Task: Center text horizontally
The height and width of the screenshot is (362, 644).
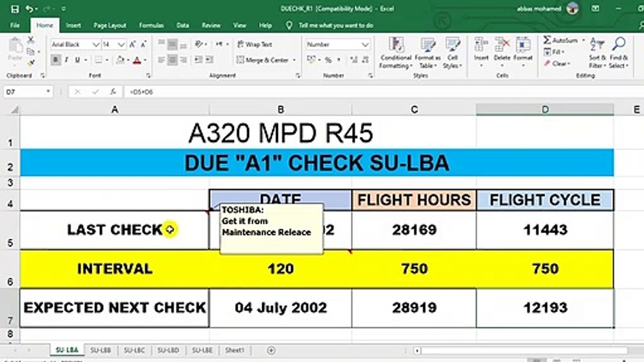Action: tap(173, 60)
